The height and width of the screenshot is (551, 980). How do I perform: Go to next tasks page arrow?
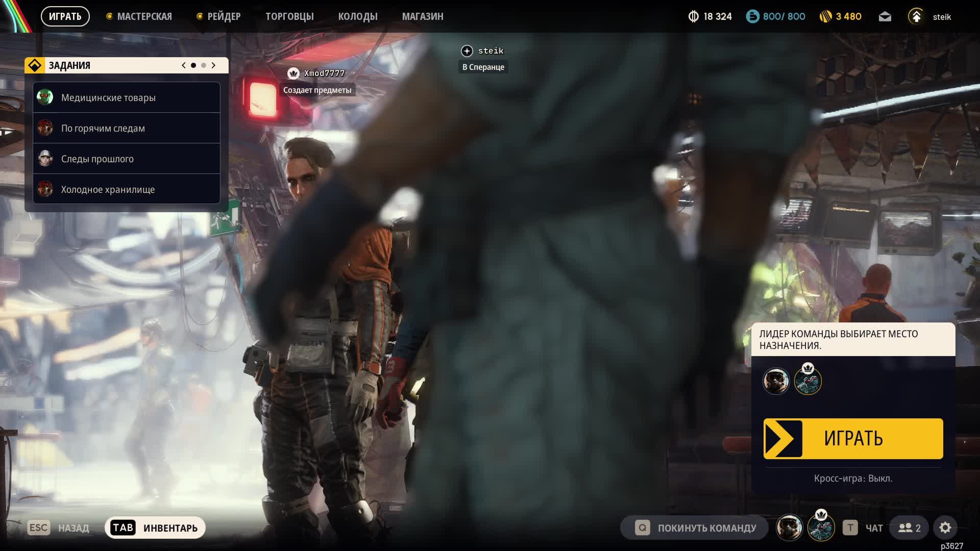point(213,65)
